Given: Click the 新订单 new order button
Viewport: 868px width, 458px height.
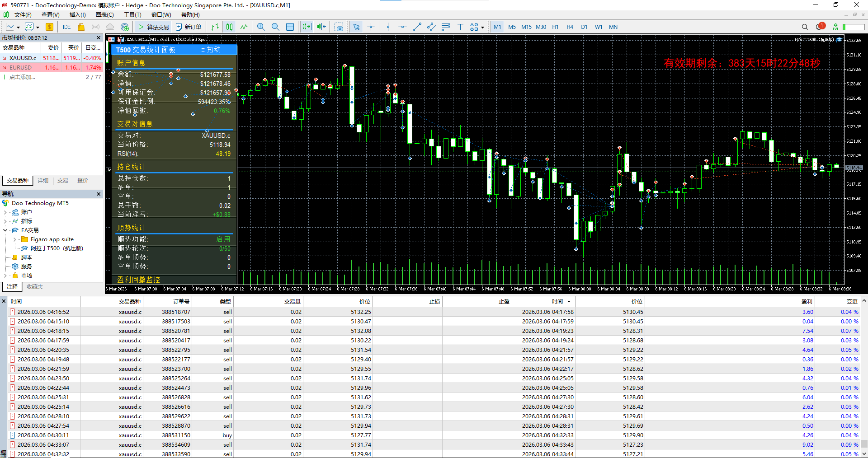Looking at the screenshot, I should tap(189, 27).
